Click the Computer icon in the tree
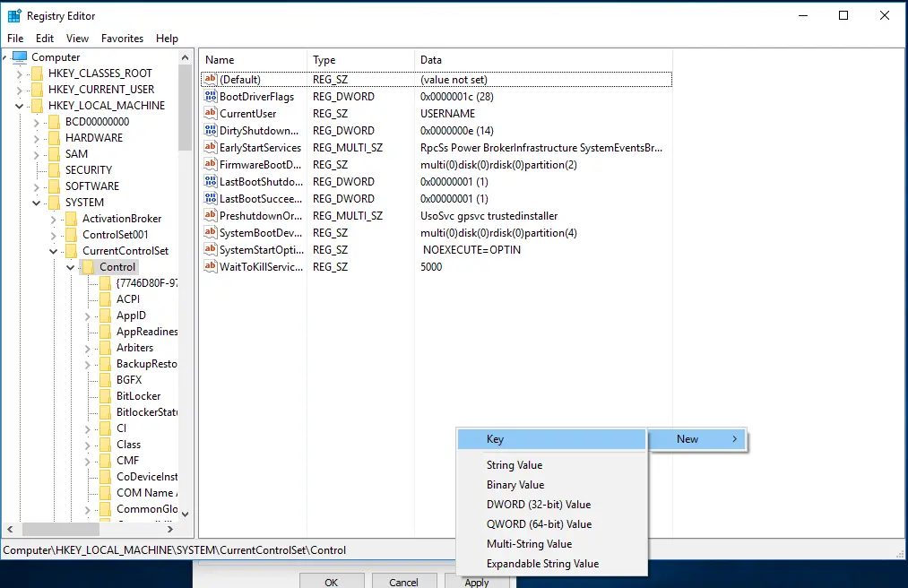 click(x=20, y=56)
